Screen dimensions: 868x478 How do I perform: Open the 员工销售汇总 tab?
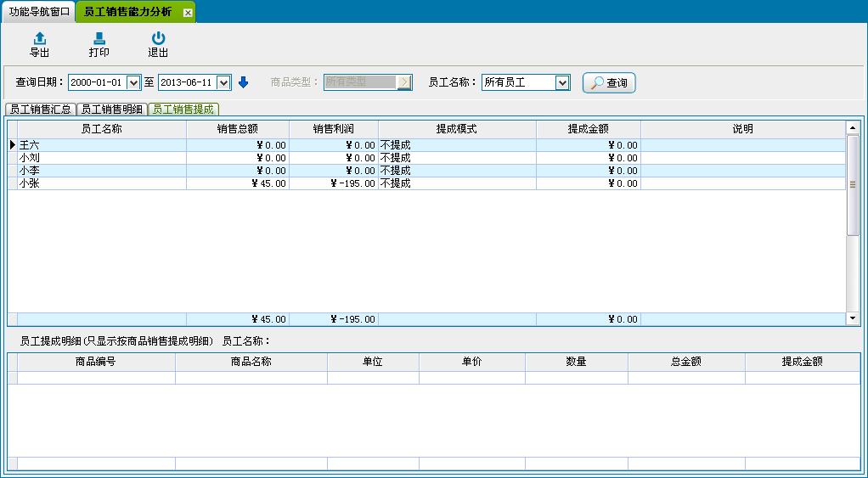[x=40, y=110]
